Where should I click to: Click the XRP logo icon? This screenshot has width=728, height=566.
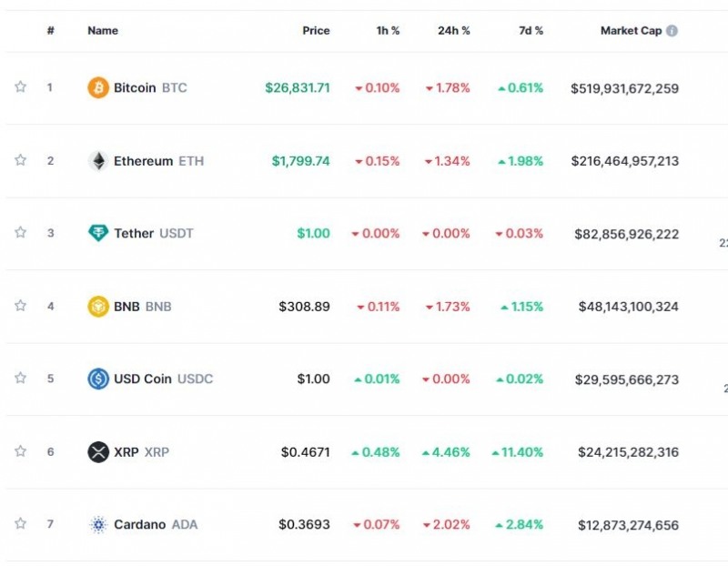[x=98, y=452]
